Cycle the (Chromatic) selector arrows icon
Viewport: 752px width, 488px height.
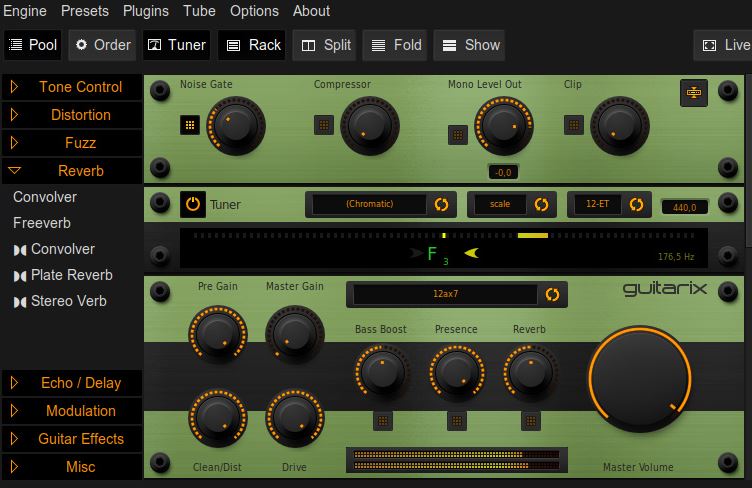tap(441, 204)
